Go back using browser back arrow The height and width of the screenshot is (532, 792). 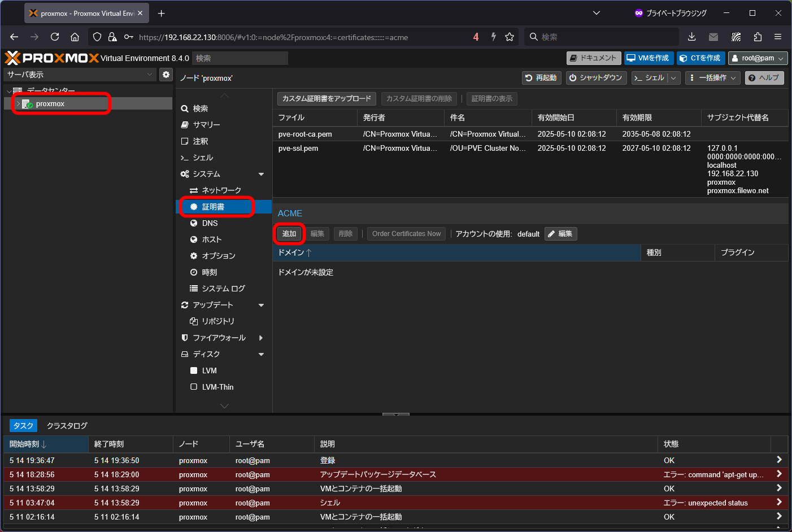pos(14,37)
